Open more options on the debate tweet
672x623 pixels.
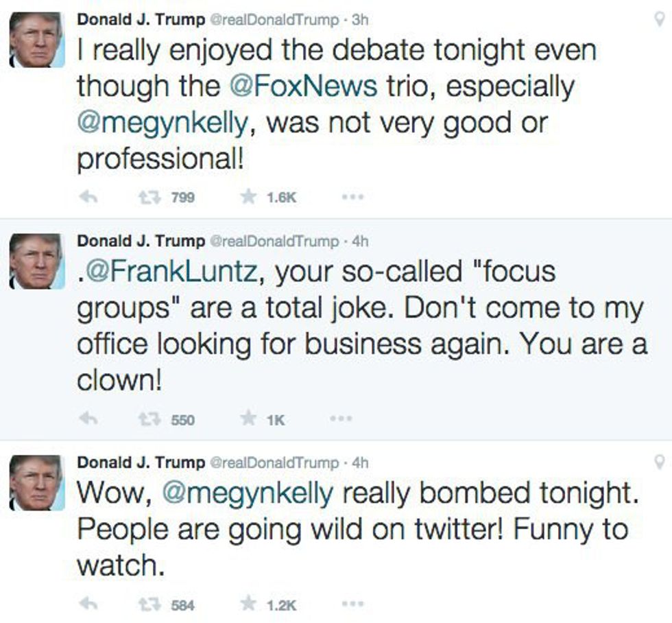tap(352, 198)
